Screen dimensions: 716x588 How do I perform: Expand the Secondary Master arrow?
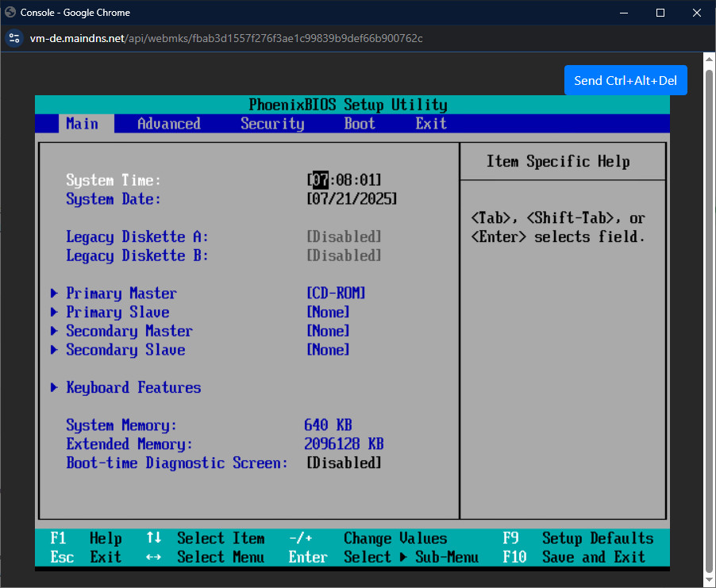point(54,332)
